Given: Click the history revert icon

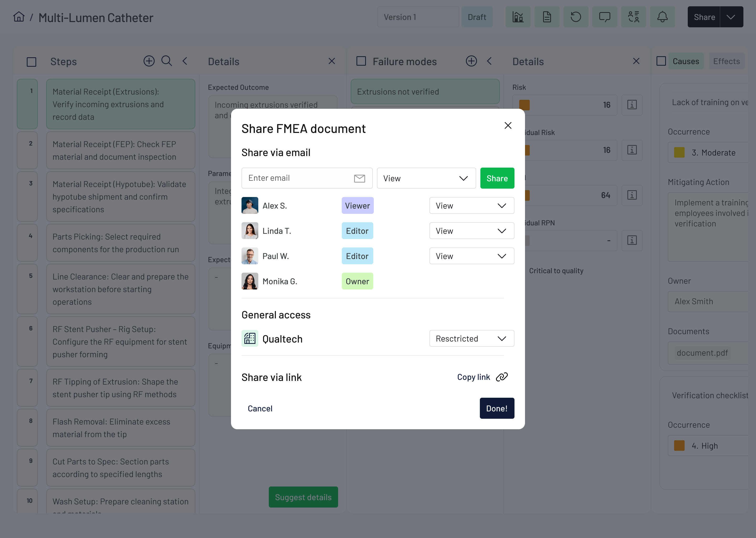Looking at the screenshot, I should pyautogui.click(x=576, y=17).
